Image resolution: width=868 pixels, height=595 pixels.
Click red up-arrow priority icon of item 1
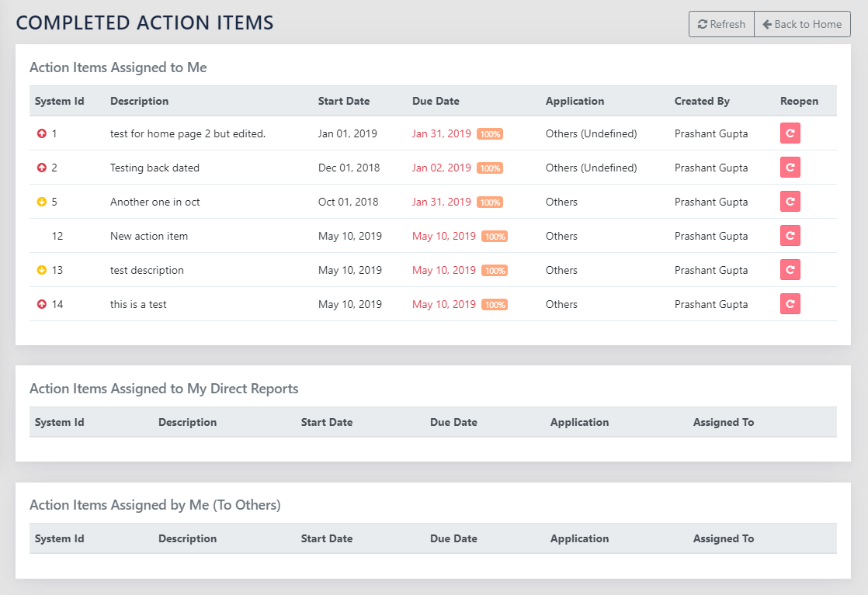pos(42,133)
